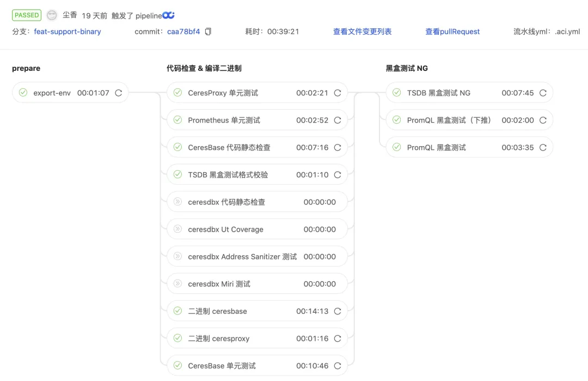
Task: Click user avatar next to 尘香
Action: click(52, 15)
